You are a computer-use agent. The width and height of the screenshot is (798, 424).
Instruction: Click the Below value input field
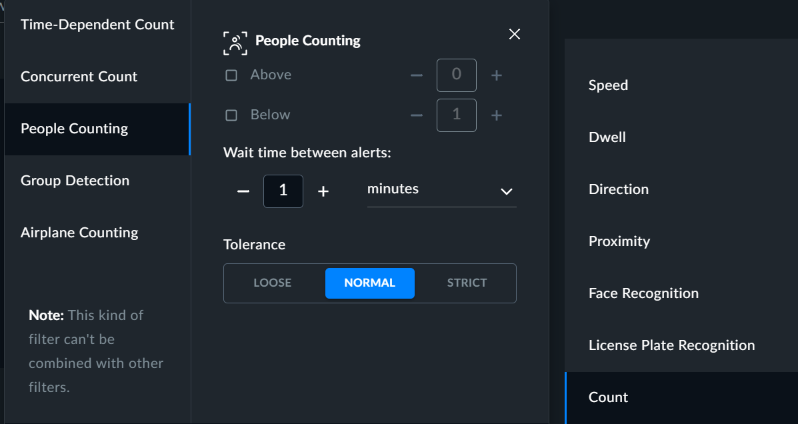[x=457, y=115]
